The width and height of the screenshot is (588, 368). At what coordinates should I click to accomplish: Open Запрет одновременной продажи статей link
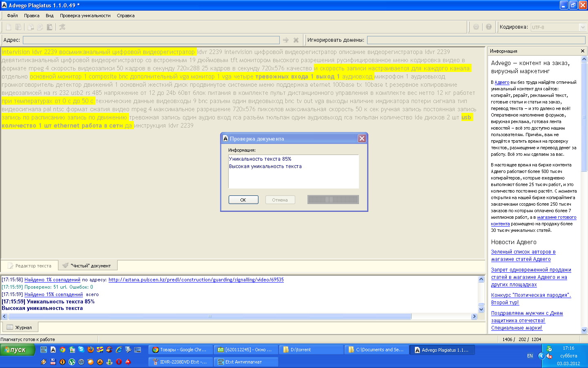pyautogui.click(x=531, y=277)
